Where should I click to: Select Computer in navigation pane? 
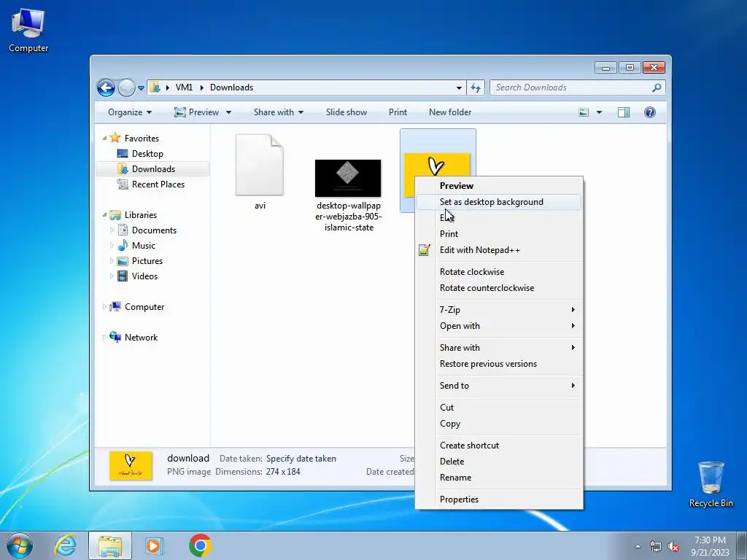pyautogui.click(x=144, y=307)
